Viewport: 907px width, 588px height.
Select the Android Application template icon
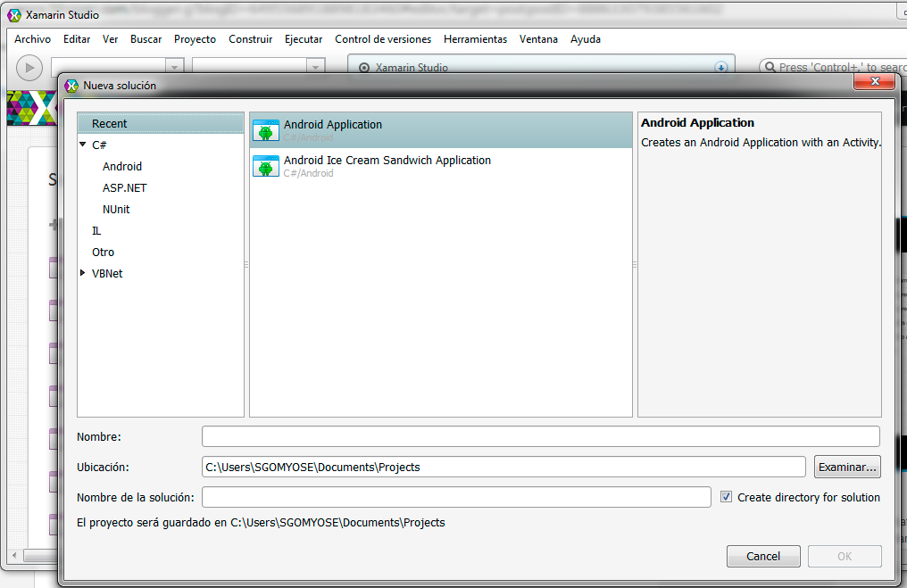click(265, 129)
